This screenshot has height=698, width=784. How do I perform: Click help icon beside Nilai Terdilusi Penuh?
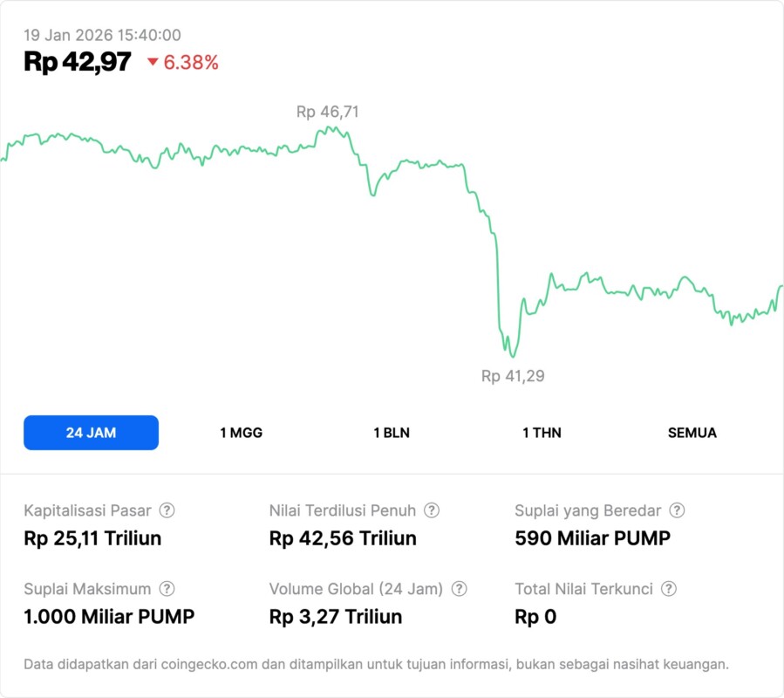[x=432, y=510]
